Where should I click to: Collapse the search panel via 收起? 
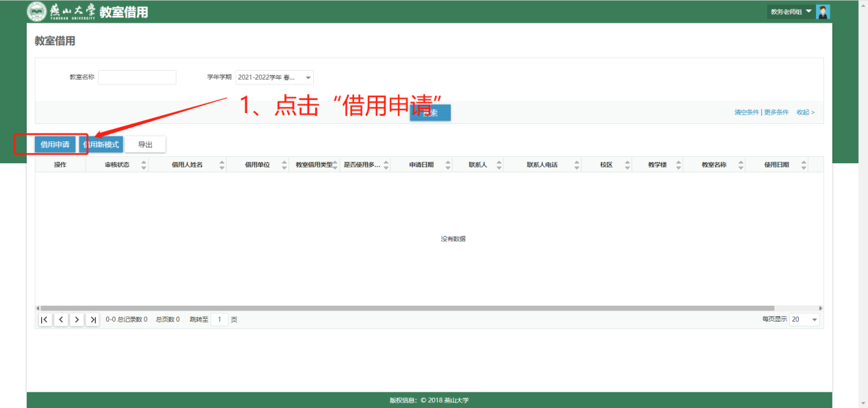tap(805, 112)
